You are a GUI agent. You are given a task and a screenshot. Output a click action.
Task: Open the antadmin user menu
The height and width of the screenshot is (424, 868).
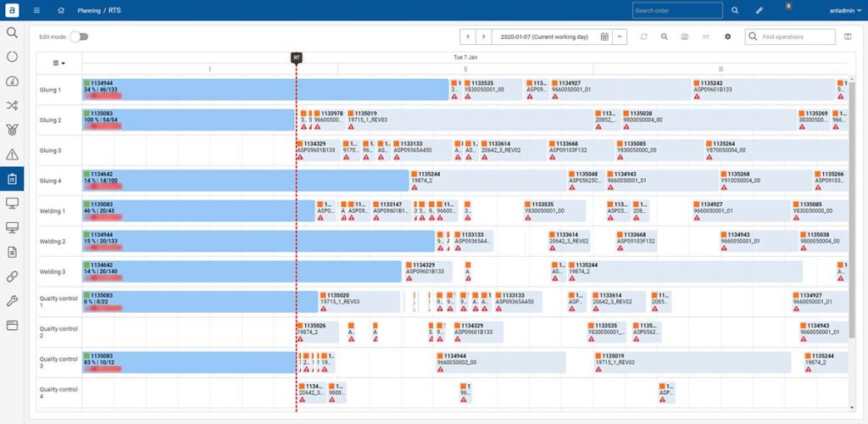point(845,10)
